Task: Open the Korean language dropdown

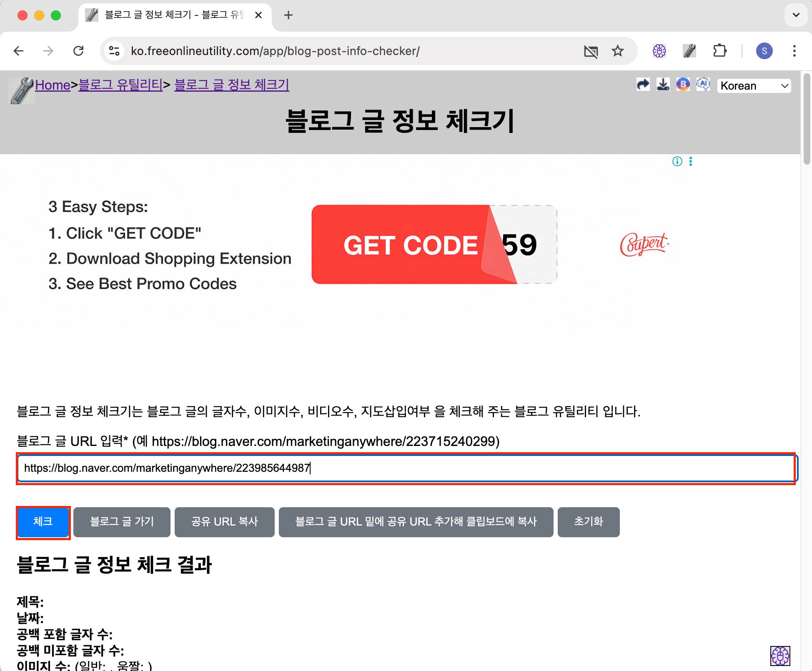Action: click(754, 86)
